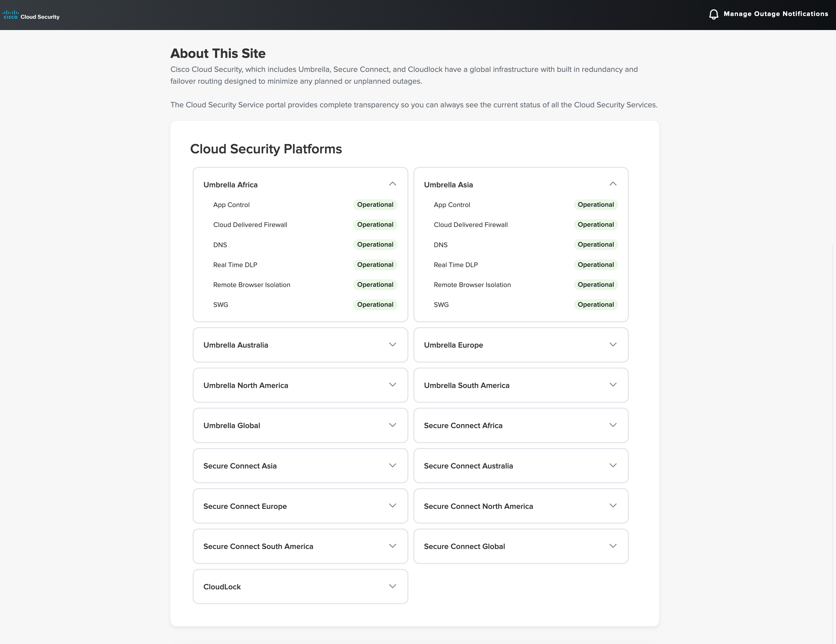The height and width of the screenshot is (644, 836).
Task: Click Operational badge for Umbrella Africa DNS
Action: 375,245
